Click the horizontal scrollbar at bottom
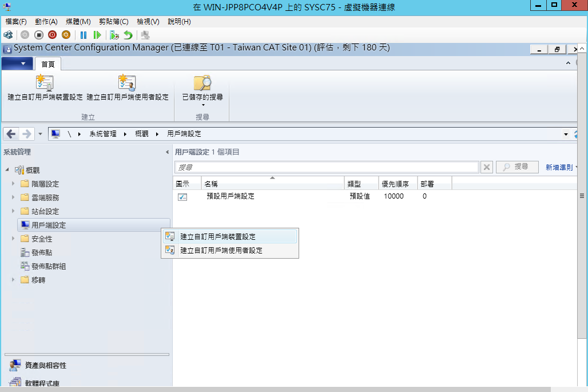 (x=276, y=389)
